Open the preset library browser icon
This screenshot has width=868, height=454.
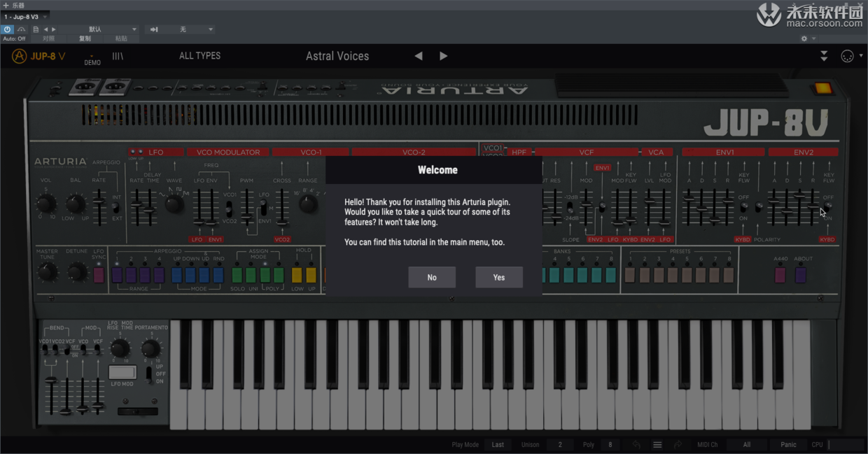[118, 56]
